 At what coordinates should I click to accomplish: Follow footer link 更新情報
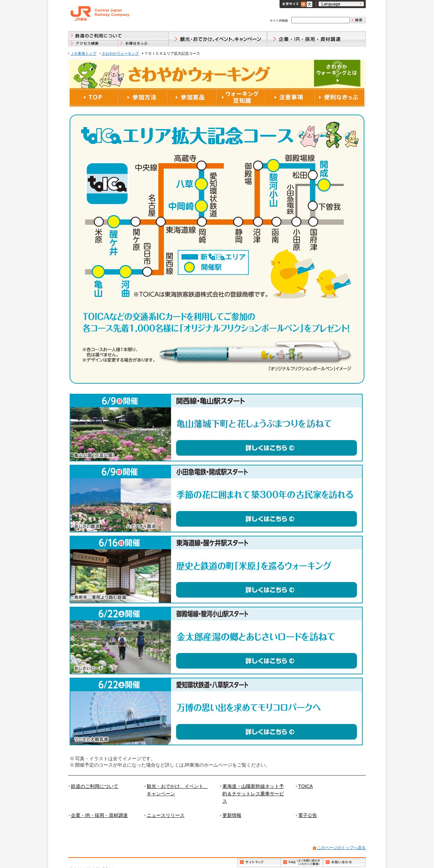point(232,815)
